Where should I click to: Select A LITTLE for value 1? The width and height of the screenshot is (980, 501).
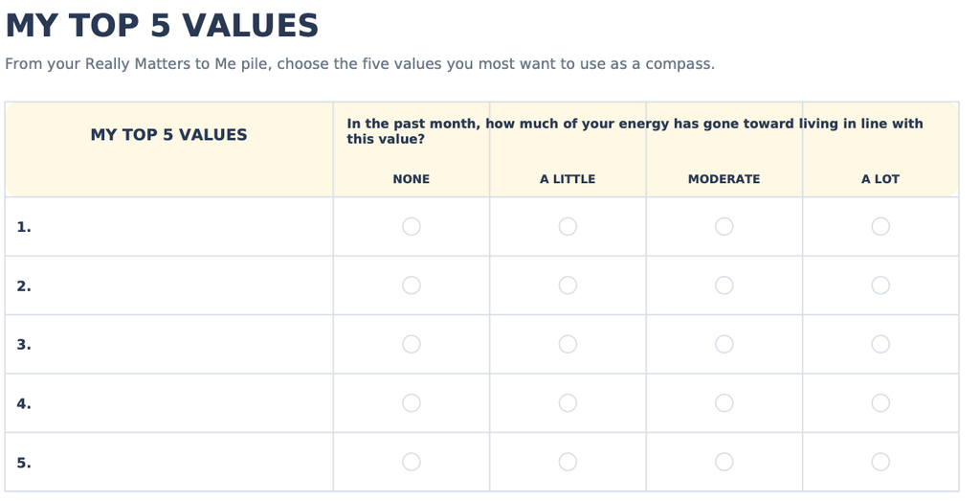point(568,226)
